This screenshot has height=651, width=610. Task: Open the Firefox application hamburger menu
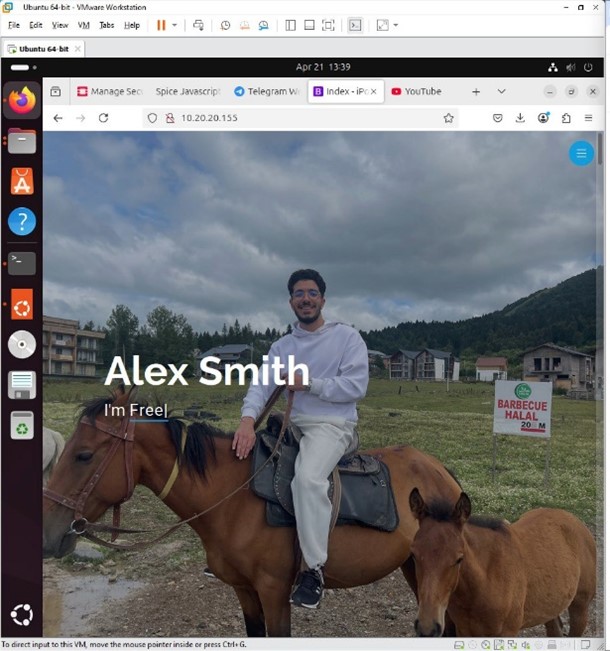coord(589,118)
